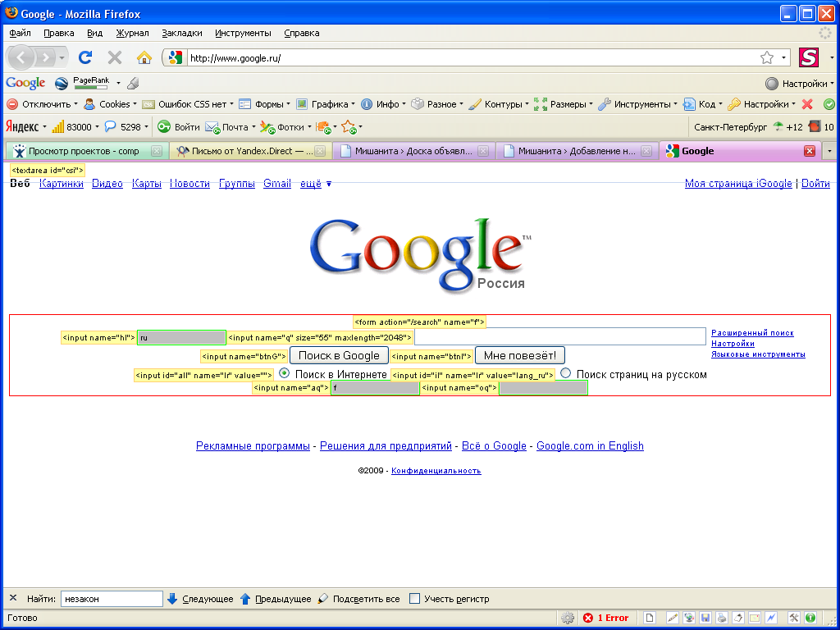This screenshot has width=840, height=630.
Task: Open the 'Справка' menu
Action: pos(302,33)
